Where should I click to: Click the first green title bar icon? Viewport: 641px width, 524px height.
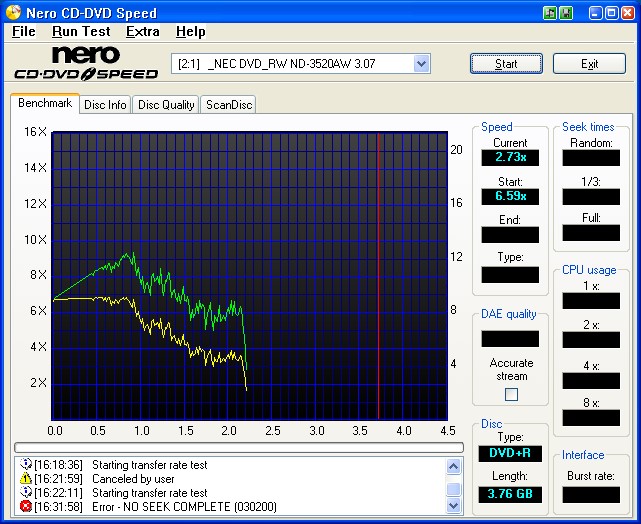point(550,13)
